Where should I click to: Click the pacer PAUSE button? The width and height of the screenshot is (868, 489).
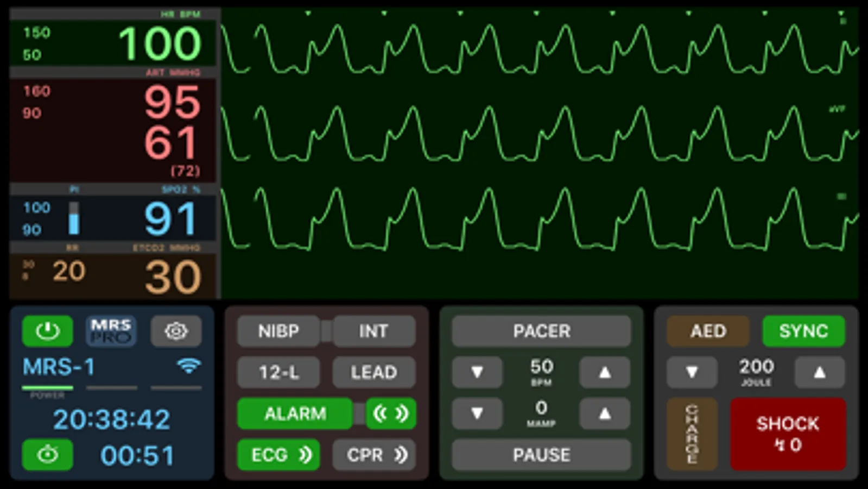(x=541, y=455)
